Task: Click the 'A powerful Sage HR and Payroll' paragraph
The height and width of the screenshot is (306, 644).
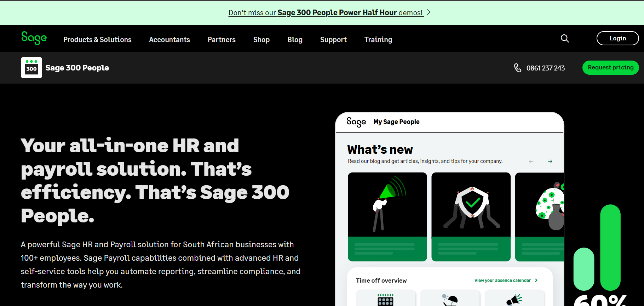Action: click(161, 265)
